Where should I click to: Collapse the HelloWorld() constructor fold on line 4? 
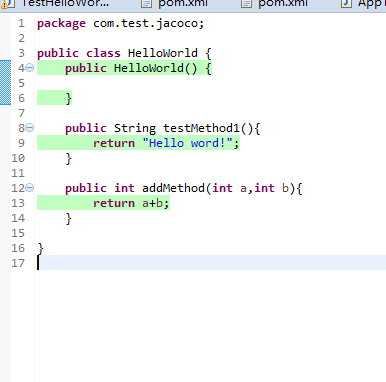pos(30,68)
